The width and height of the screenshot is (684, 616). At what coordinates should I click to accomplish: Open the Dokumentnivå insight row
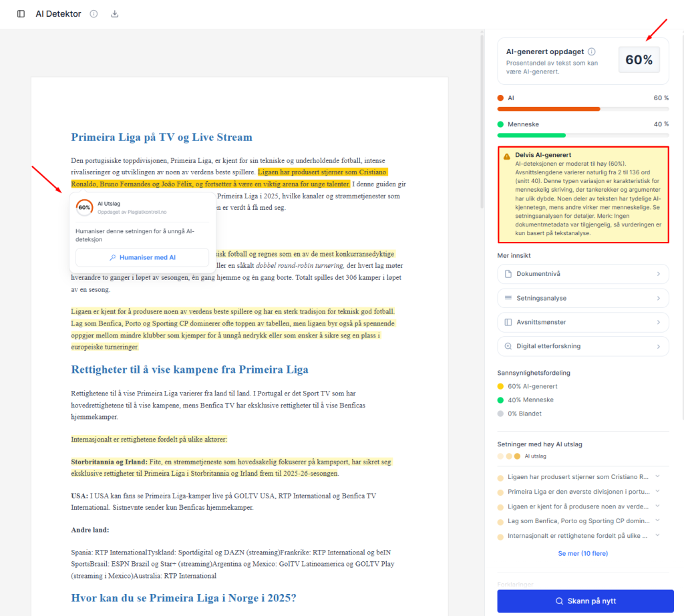582,274
